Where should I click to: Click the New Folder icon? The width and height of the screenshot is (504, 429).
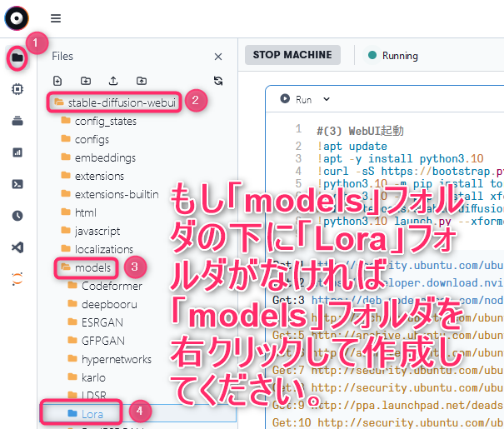tap(86, 81)
